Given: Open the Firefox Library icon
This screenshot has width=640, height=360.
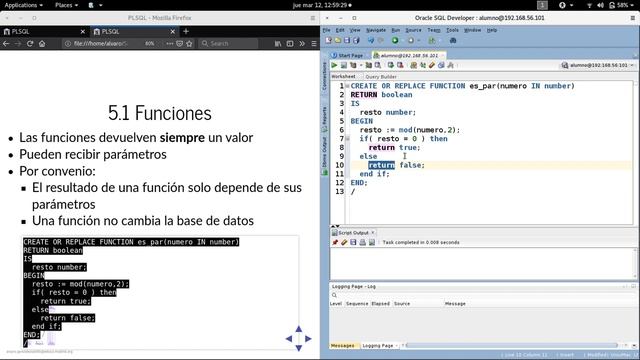Looking at the screenshot, I should [x=278, y=44].
